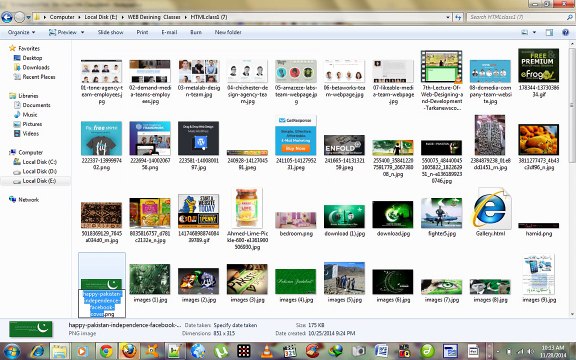This screenshot has width=576, height=360.
Task: Click WEB Desining Classes breadcrumb segment
Action: [x=154, y=17]
